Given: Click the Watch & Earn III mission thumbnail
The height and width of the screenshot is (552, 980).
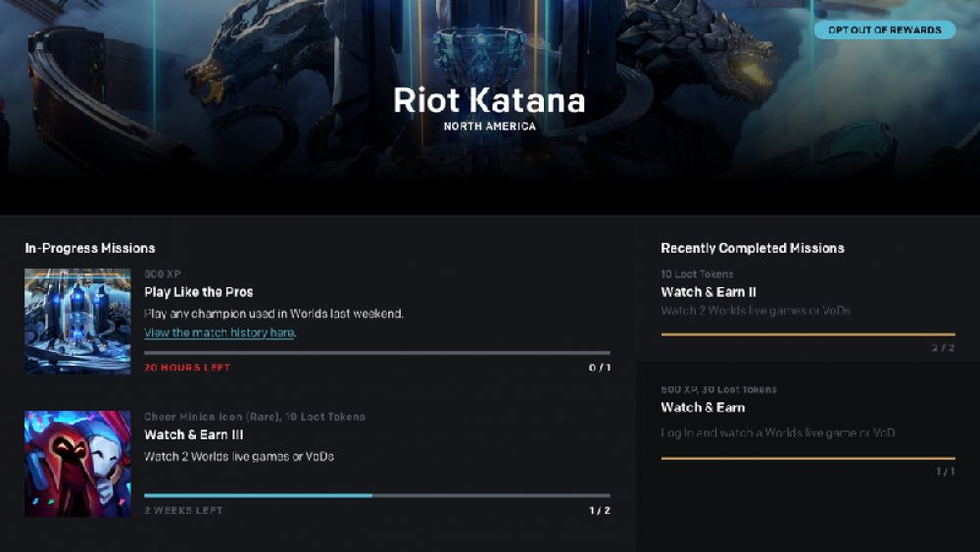Looking at the screenshot, I should coord(78,464).
